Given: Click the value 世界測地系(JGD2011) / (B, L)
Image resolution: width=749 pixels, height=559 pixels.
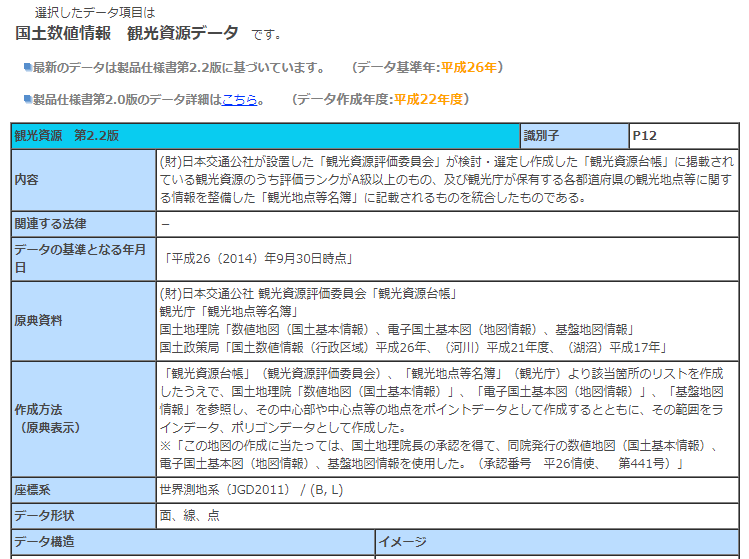Looking at the screenshot, I should tap(251, 490).
